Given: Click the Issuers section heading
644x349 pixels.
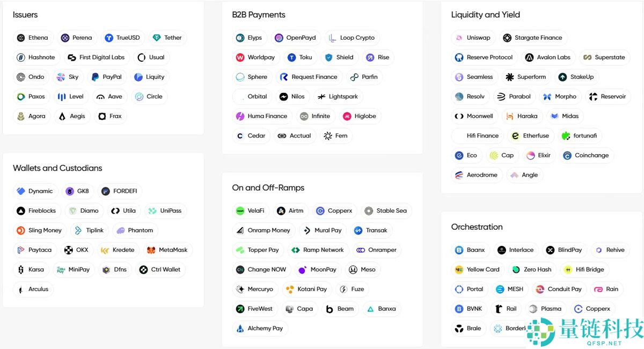Looking at the screenshot, I should pyautogui.click(x=25, y=15).
